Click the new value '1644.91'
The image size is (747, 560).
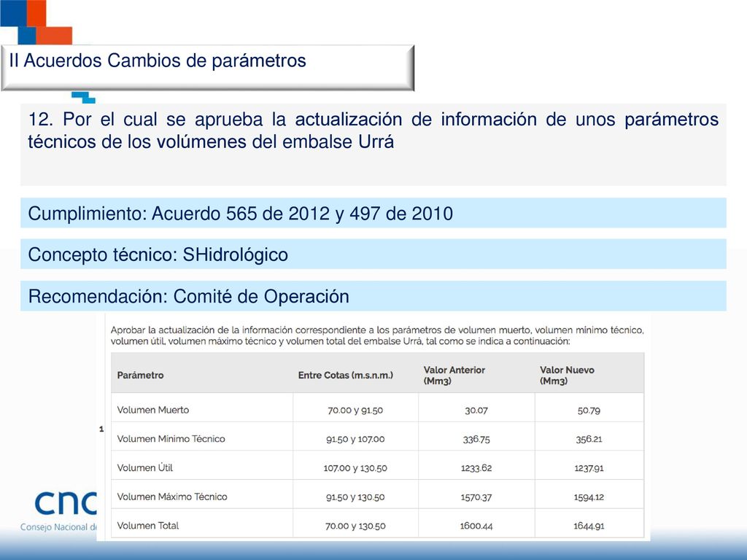pos(589,526)
